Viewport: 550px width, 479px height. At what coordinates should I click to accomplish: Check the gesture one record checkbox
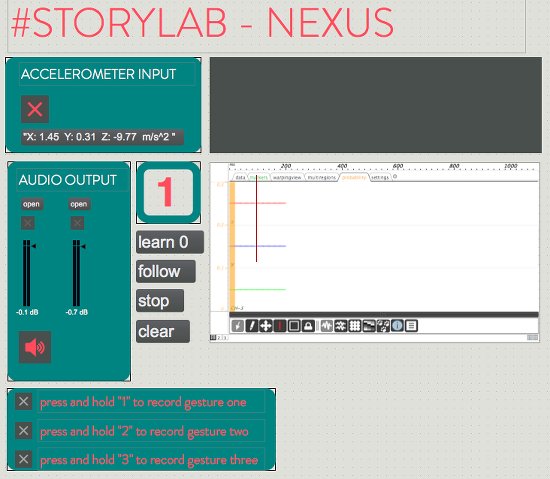[x=24, y=401]
